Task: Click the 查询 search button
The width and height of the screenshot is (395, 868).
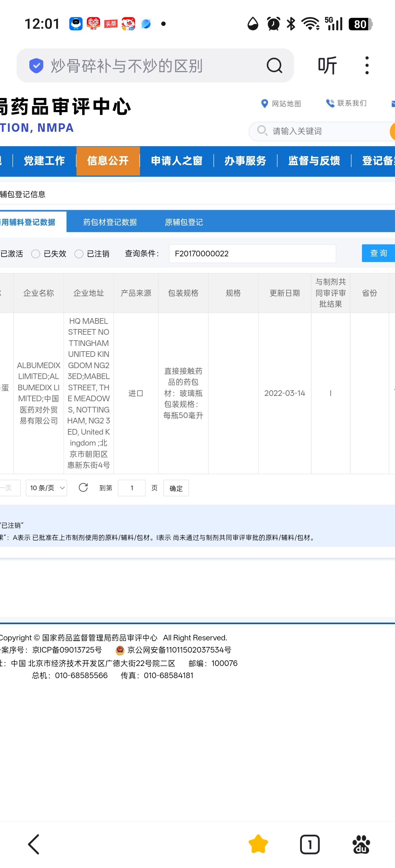Action: (378, 253)
